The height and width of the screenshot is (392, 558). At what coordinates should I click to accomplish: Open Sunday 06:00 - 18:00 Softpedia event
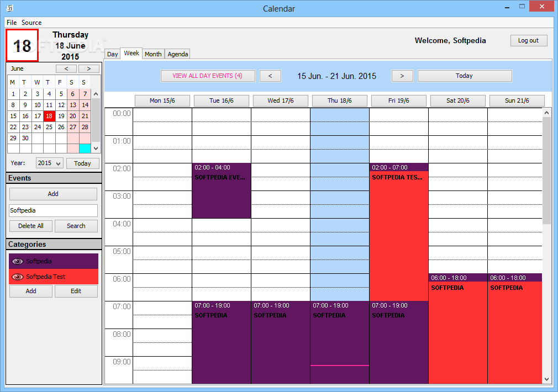(515, 329)
